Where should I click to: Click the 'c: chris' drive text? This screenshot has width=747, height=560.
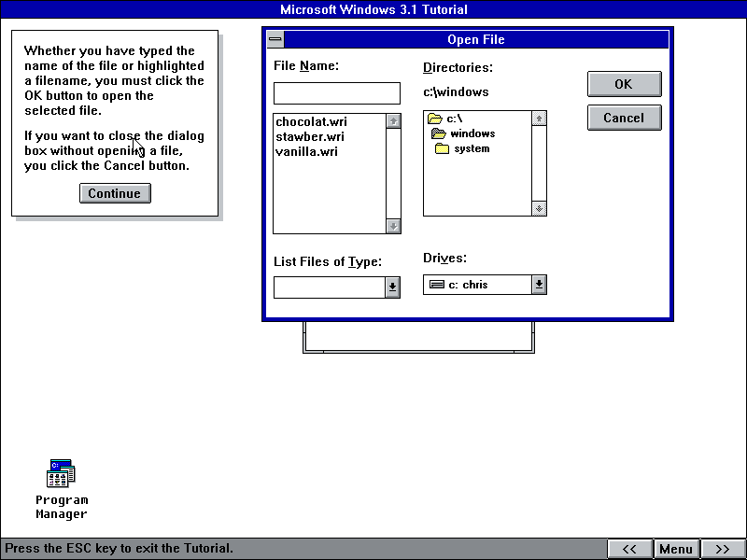click(x=468, y=285)
